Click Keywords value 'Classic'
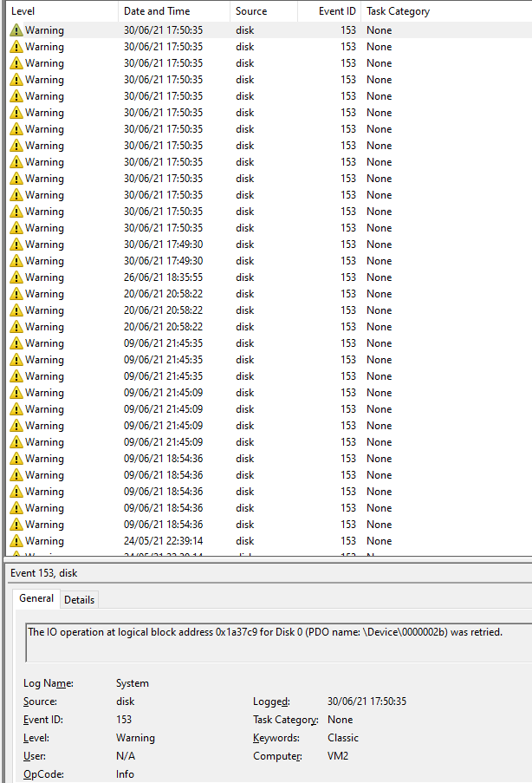Screen dimensions: 532x783 pyautogui.click(x=343, y=738)
